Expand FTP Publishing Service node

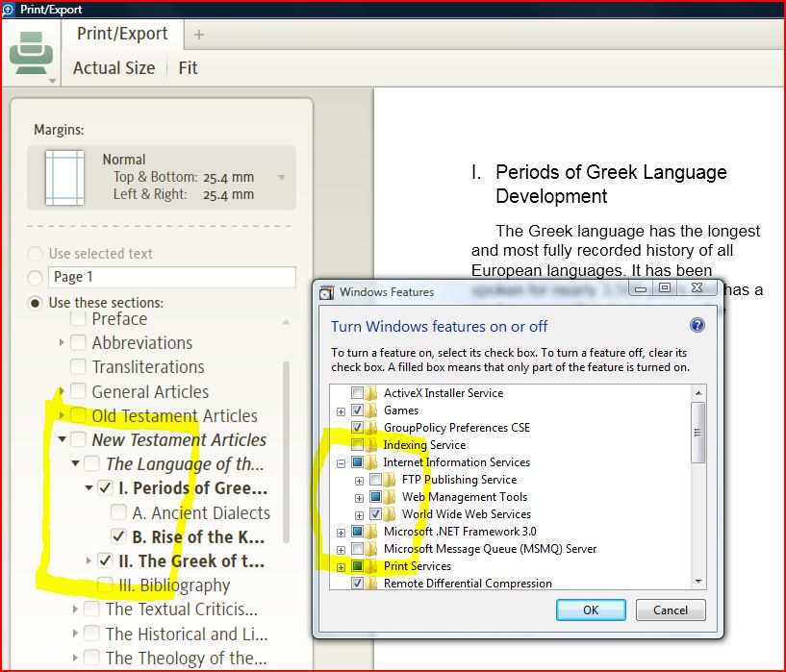pos(359,482)
